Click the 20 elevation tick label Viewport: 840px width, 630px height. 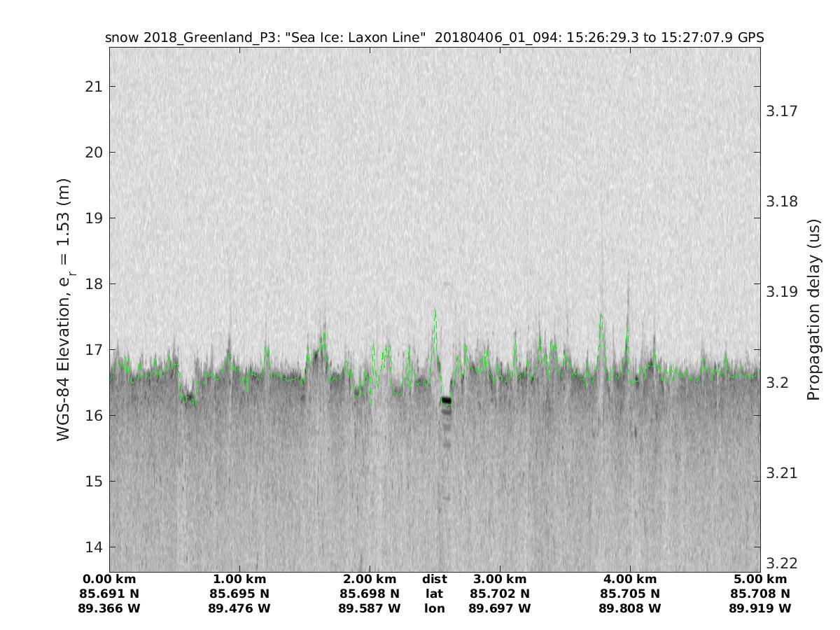tap(92, 153)
